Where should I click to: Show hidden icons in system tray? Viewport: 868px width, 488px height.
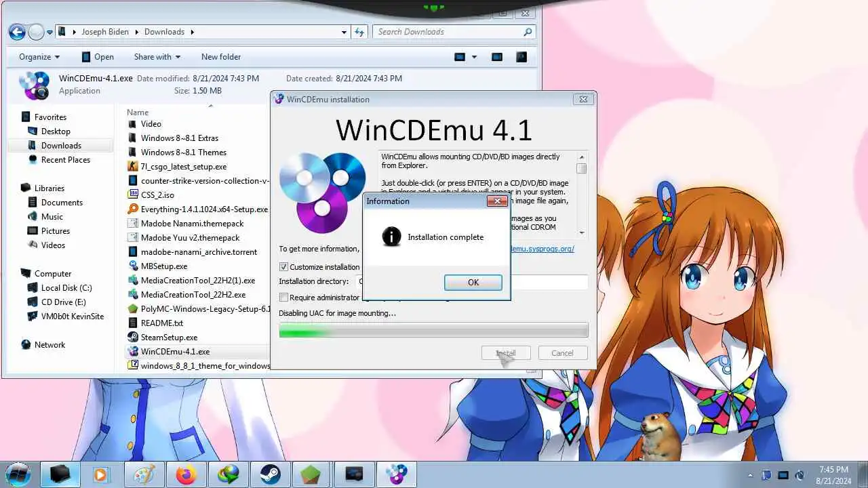(750, 475)
